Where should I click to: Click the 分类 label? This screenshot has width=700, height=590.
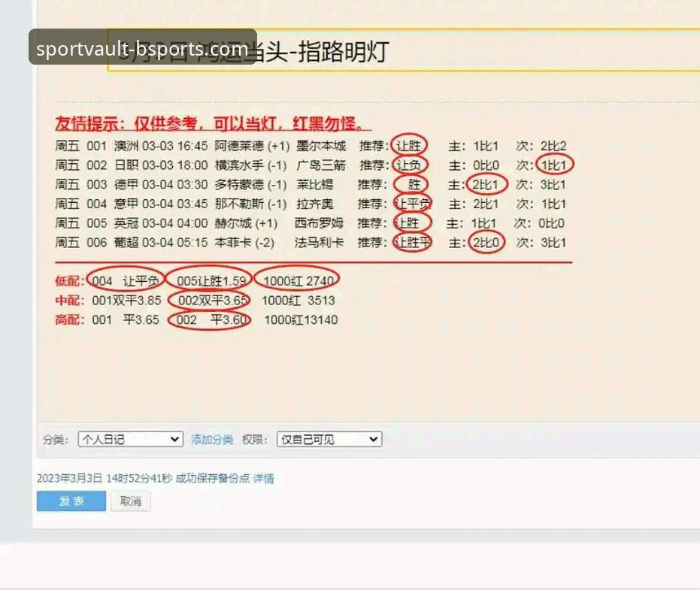56,440
